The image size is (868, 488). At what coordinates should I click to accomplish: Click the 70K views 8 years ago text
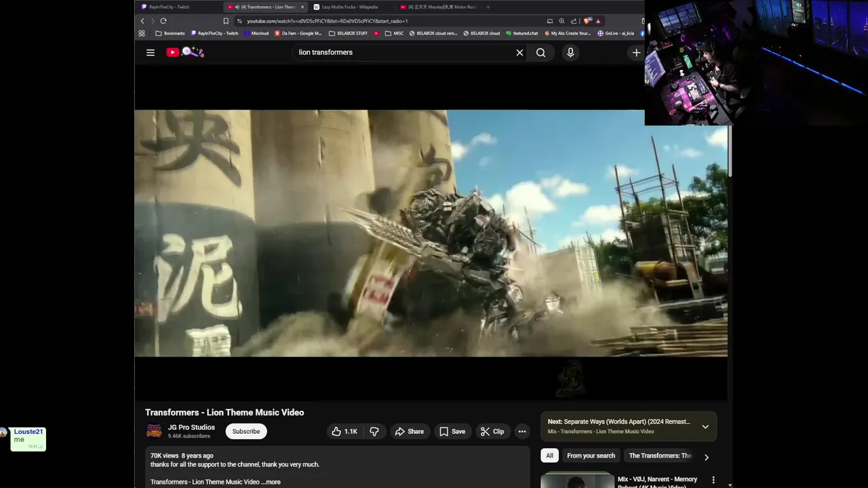[x=182, y=455]
